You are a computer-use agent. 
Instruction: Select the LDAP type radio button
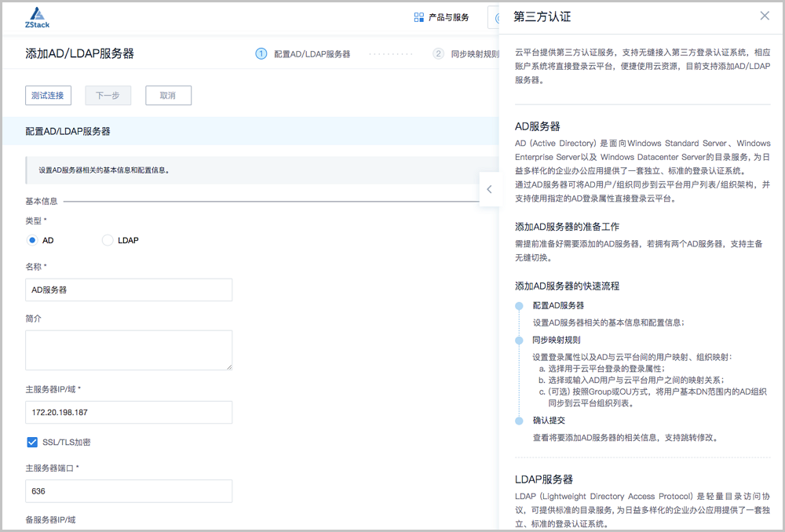(108, 240)
